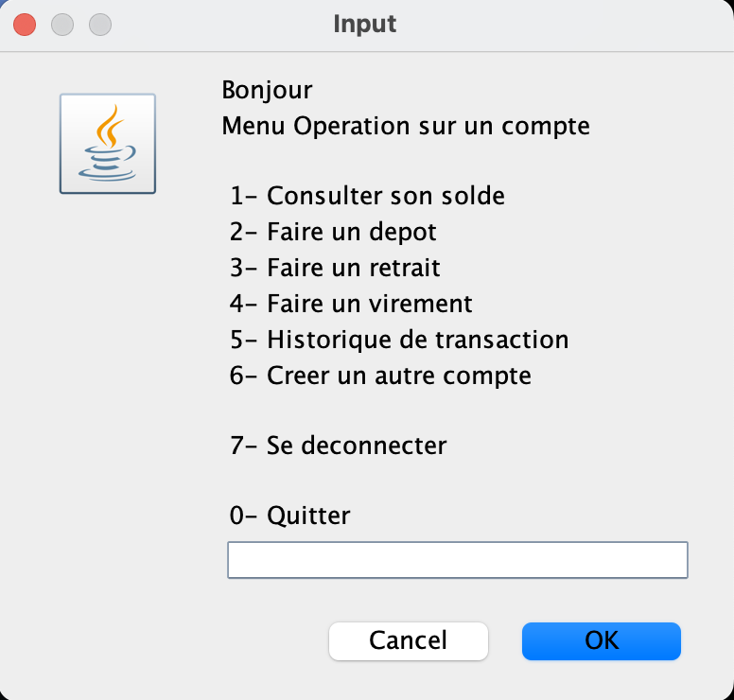Viewport: 734px width, 700px height.
Task: Click the 'Bonjour' greeting text
Action: [267, 91]
